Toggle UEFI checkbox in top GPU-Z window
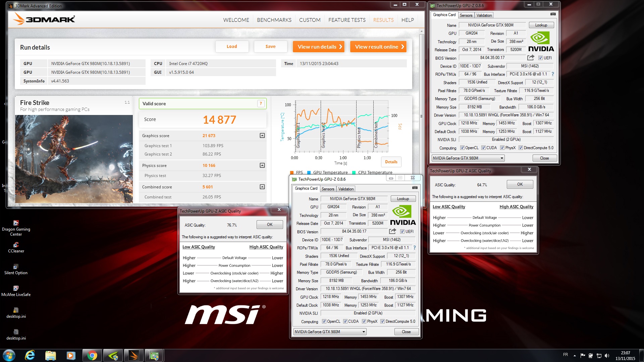The height and width of the screenshot is (362, 644). [540, 58]
